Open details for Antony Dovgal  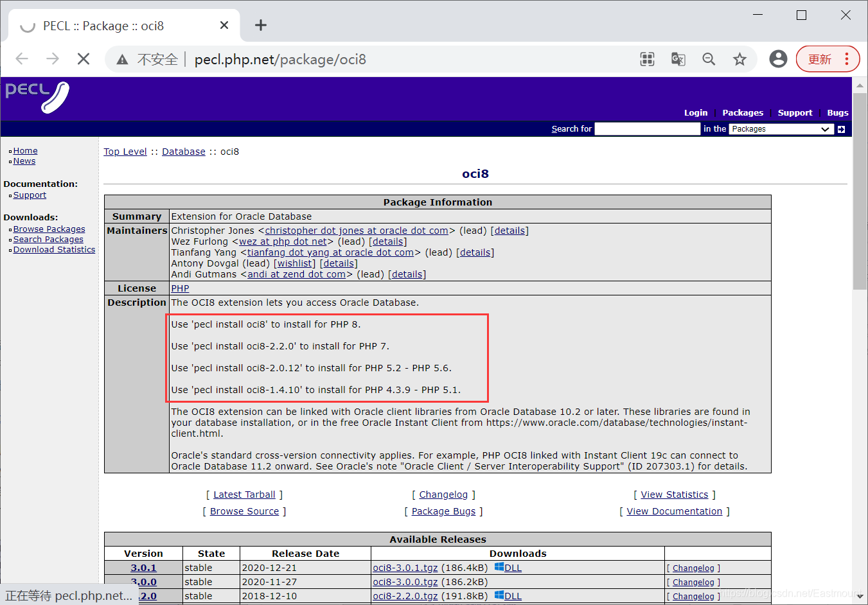pyautogui.click(x=339, y=263)
